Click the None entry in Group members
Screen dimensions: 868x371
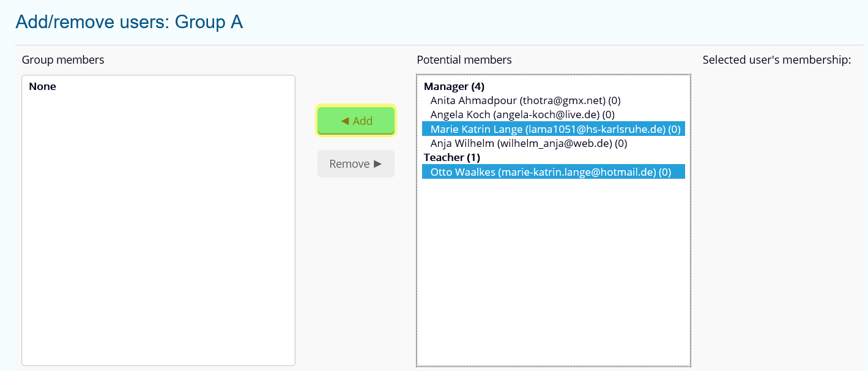(43, 86)
